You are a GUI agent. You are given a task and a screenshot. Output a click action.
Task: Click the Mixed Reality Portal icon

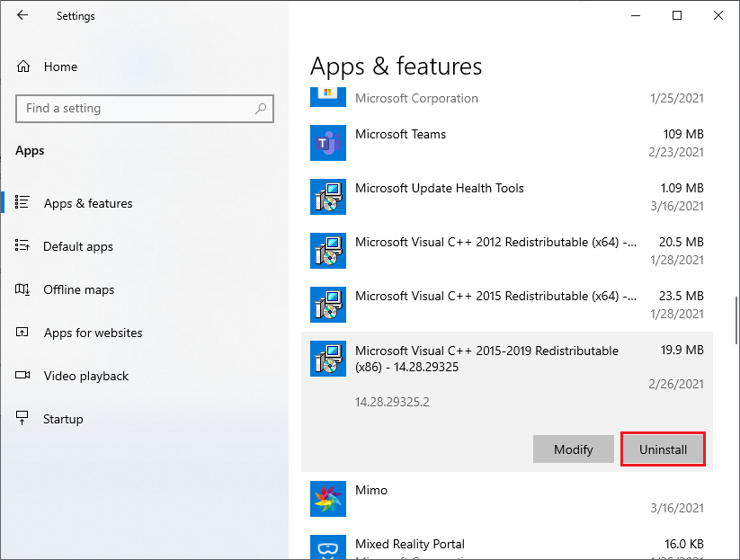[327, 547]
